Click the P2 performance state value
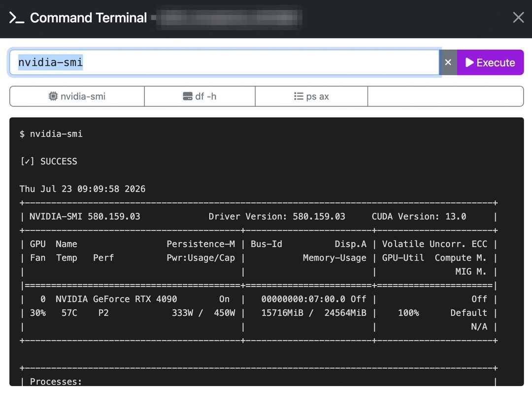Viewport: 532px width, 394px height. (103, 313)
